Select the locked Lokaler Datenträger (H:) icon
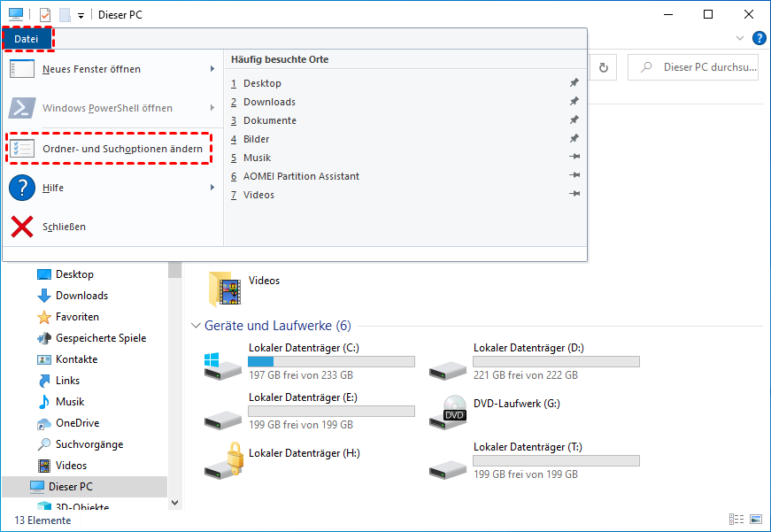Screen dimensions: 771x532 pos(223,460)
